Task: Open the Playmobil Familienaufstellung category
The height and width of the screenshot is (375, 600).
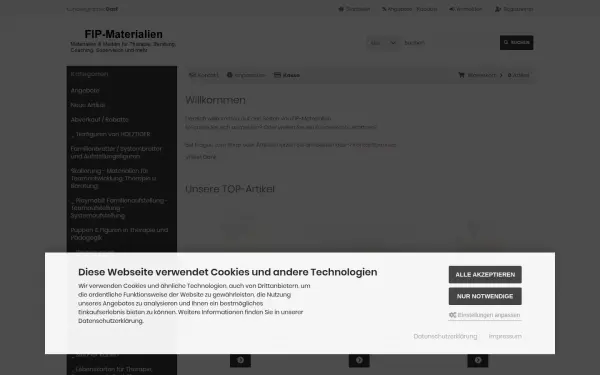Action: 119,208
